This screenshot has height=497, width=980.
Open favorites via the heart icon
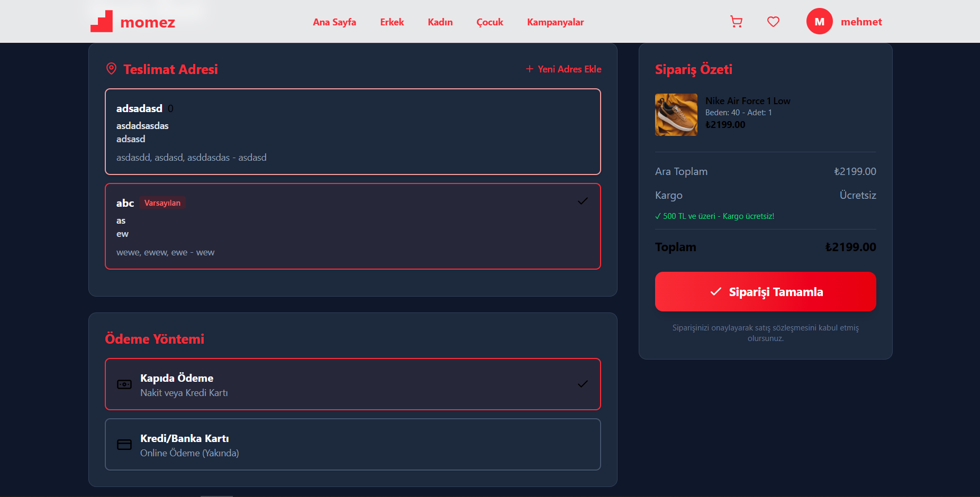point(773,22)
